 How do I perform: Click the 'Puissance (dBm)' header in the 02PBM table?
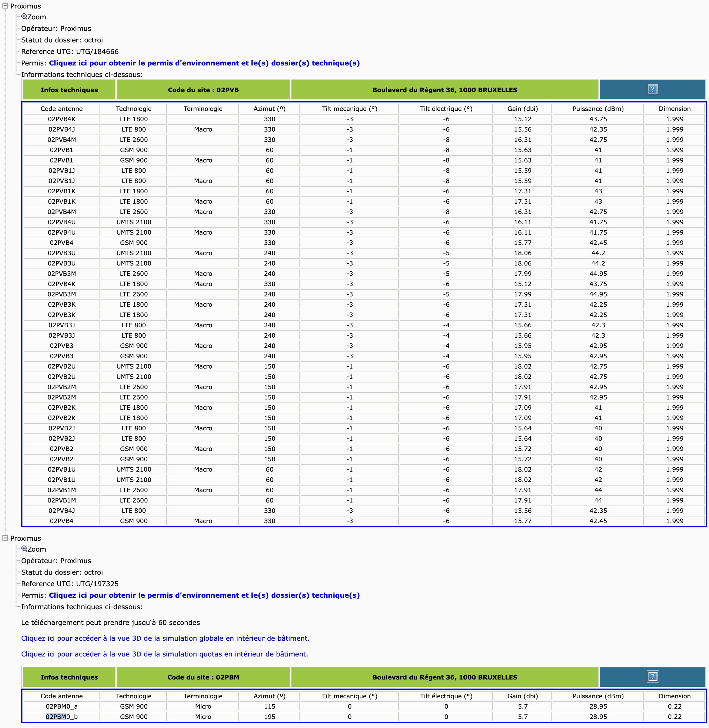tap(598, 696)
